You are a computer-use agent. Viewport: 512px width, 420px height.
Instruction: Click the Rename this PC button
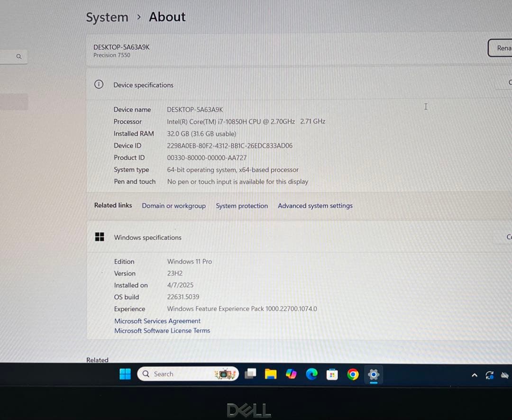click(503, 48)
